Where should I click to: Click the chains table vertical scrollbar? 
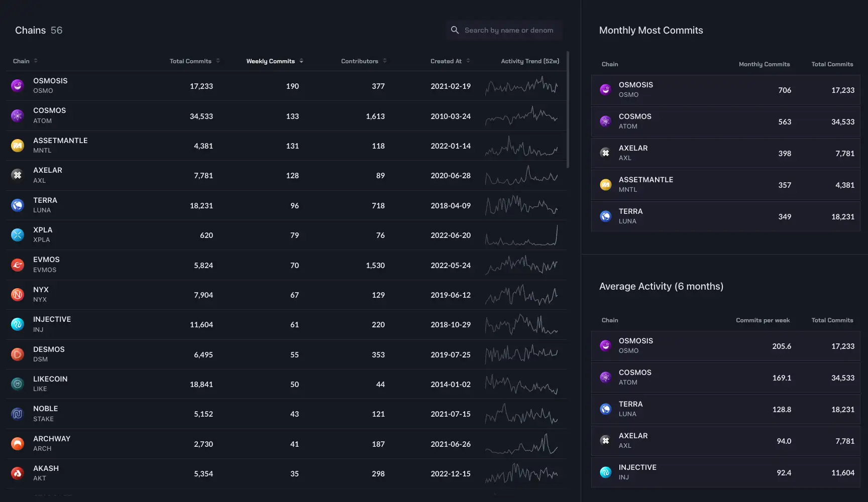click(568, 109)
